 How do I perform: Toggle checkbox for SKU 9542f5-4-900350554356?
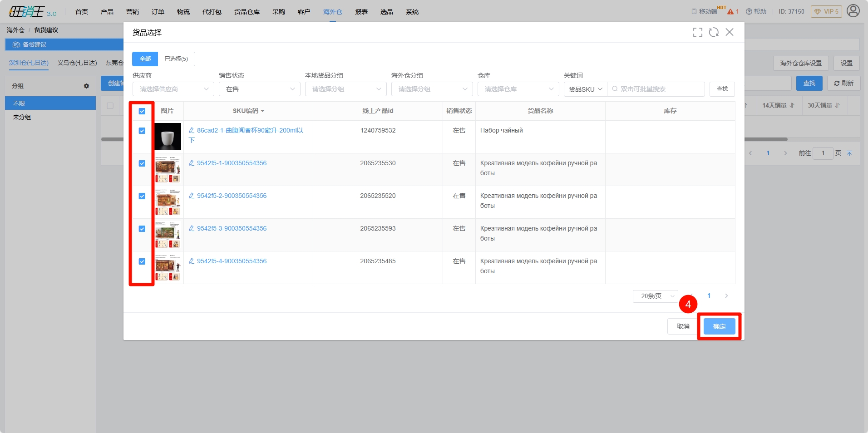[142, 261]
